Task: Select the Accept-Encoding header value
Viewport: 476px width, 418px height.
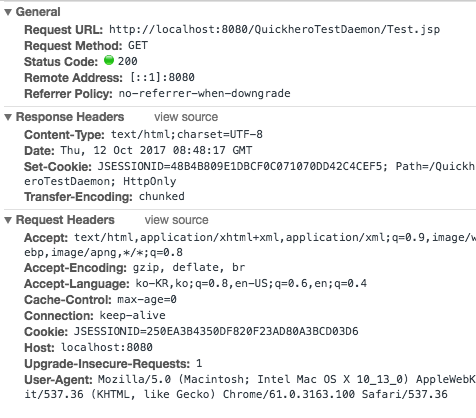Action: [x=189, y=267]
